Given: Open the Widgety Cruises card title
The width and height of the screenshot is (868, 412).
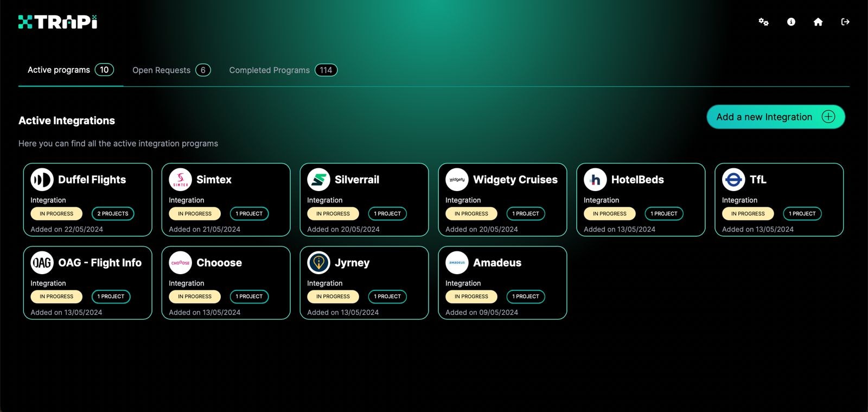Looking at the screenshot, I should pyautogui.click(x=515, y=180).
